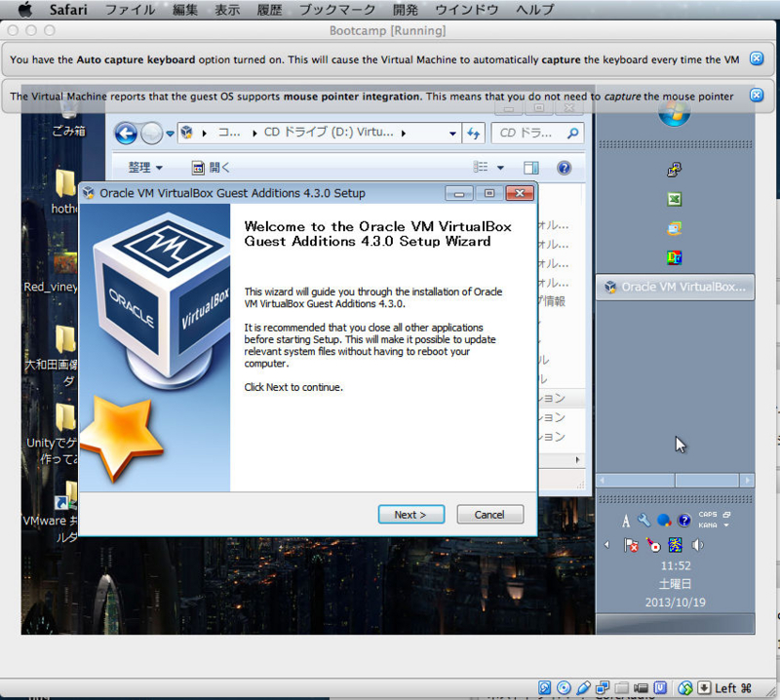Dismiss the Auto capture keyboard notification
Viewport: 780px width, 700px height.
[757, 58]
